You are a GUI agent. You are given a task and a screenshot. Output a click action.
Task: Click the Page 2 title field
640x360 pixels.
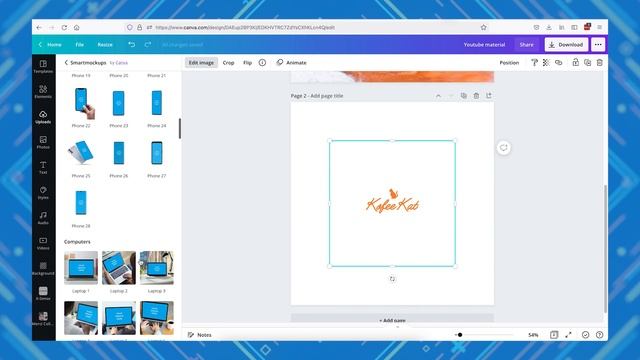[317, 96]
